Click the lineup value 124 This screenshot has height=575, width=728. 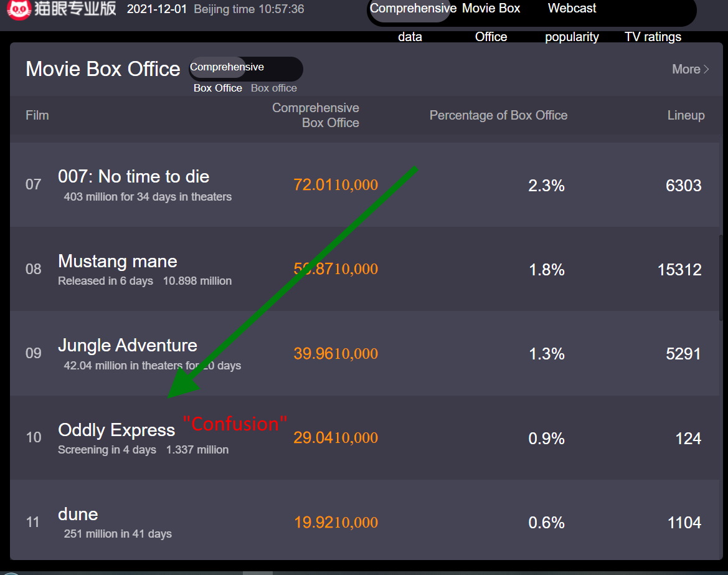pos(688,439)
